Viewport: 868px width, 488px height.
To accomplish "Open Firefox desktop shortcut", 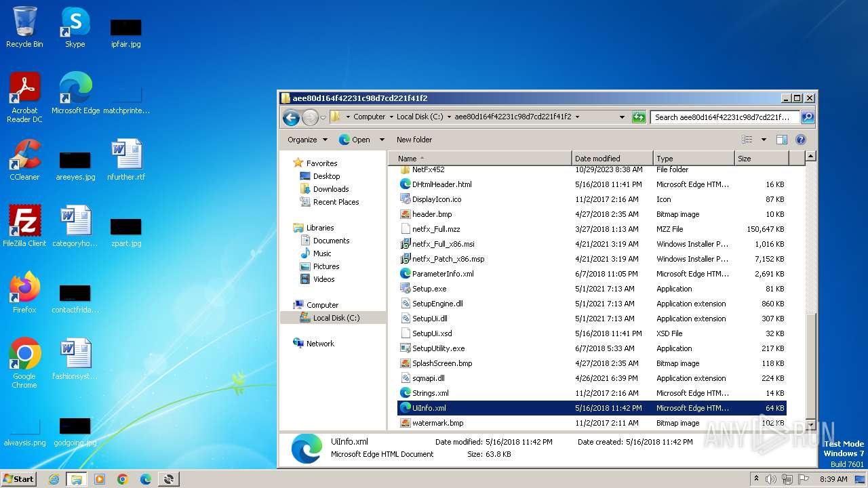I will [x=24, y=293].
